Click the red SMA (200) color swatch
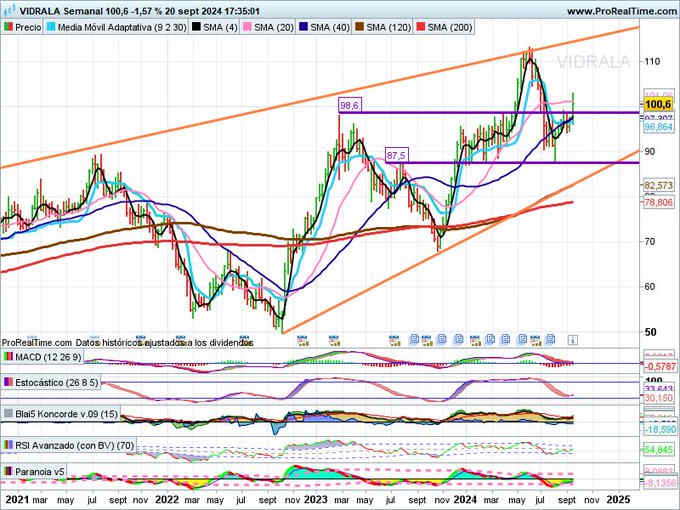Viewport: 680px width, 510px height. (420, 27)
